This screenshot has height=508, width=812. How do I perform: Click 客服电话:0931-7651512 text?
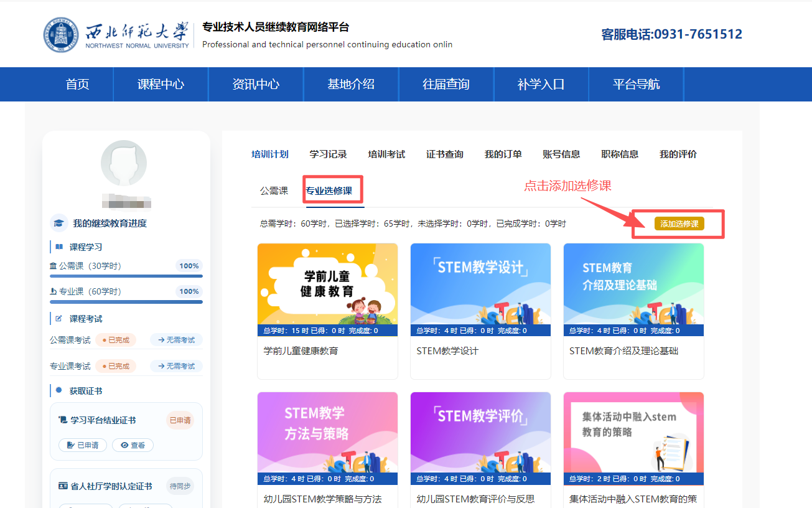[671, 34]
